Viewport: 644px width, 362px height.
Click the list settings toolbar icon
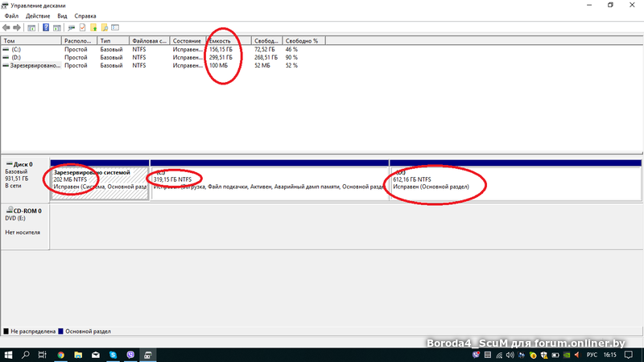tap(115, 27)
